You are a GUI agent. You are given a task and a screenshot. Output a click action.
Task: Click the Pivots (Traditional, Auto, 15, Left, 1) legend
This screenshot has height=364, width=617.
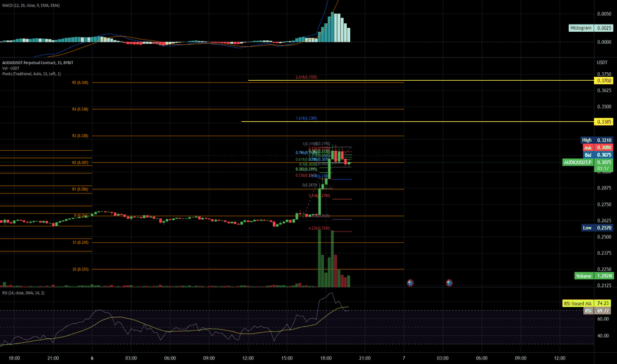click(32, 73)
